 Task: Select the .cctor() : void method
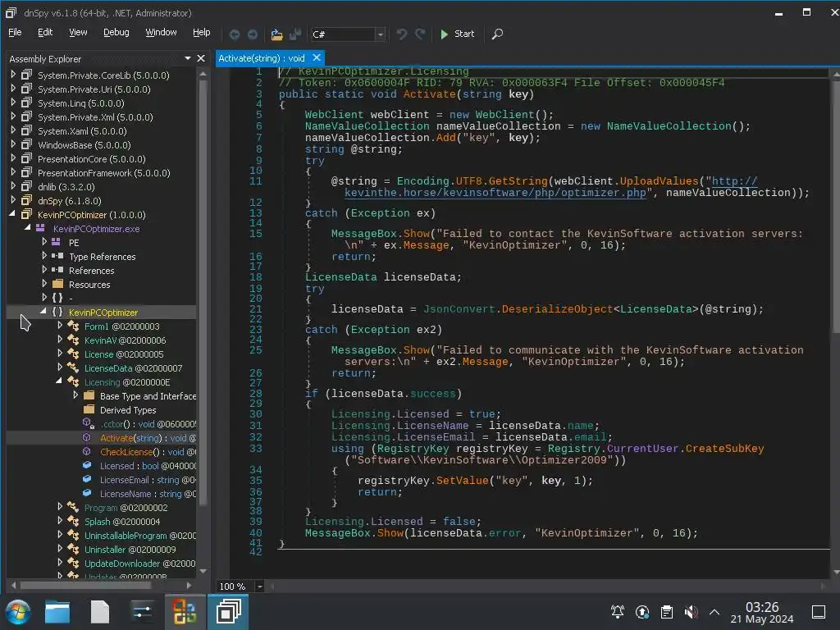pyautogui.click(x=148, y=424)
